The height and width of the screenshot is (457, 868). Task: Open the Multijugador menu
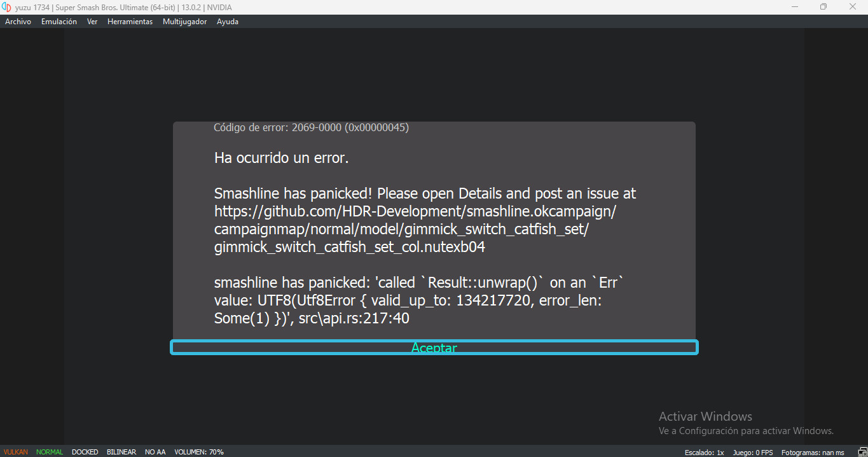(x=184, y=22)
